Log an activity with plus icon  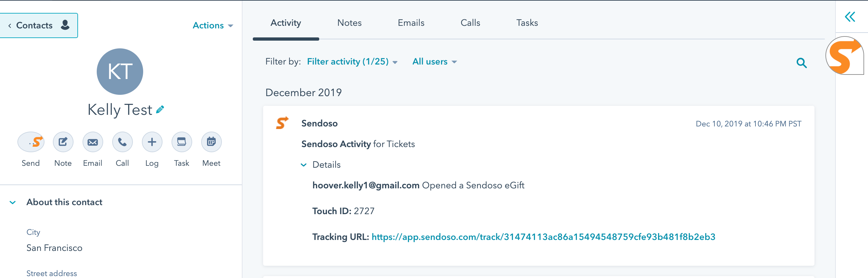tap(152, 142)
